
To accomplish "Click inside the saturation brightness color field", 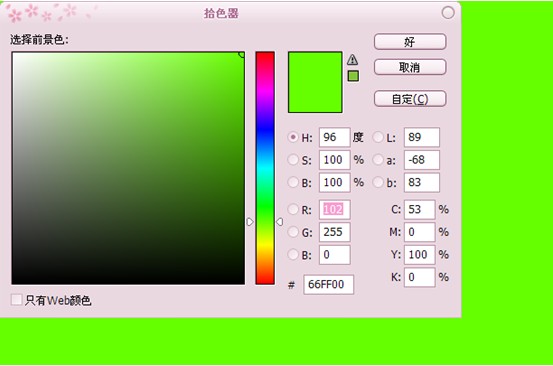I will [128, 168].
